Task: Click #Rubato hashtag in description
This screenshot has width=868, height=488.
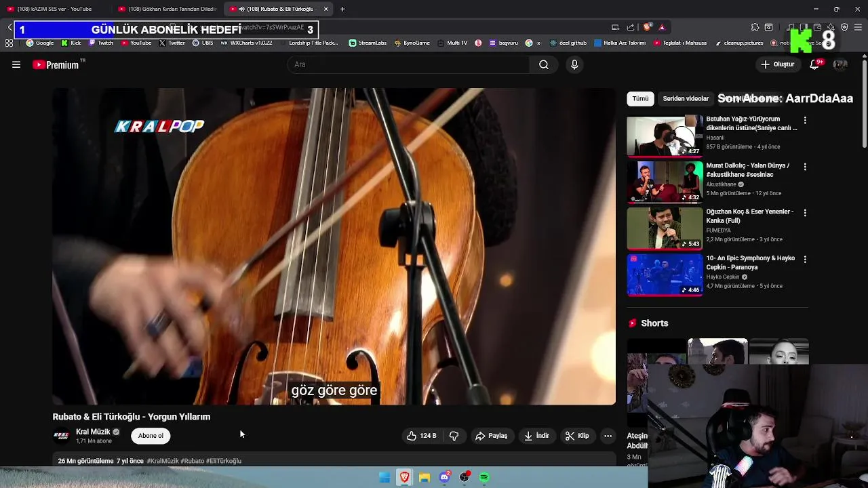Action: pos(192,461)
